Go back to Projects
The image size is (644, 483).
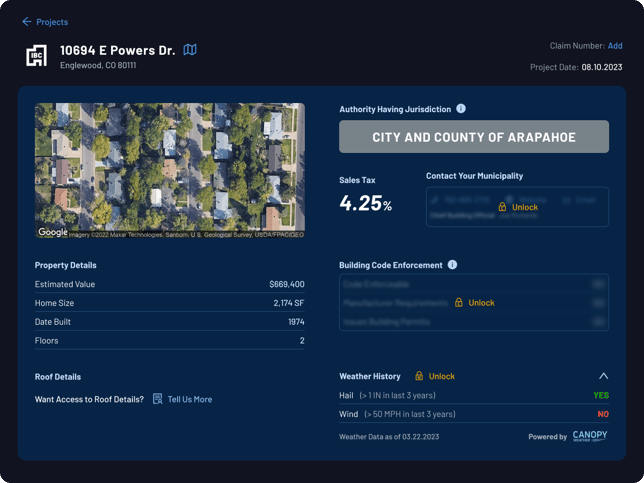(45, 22)
